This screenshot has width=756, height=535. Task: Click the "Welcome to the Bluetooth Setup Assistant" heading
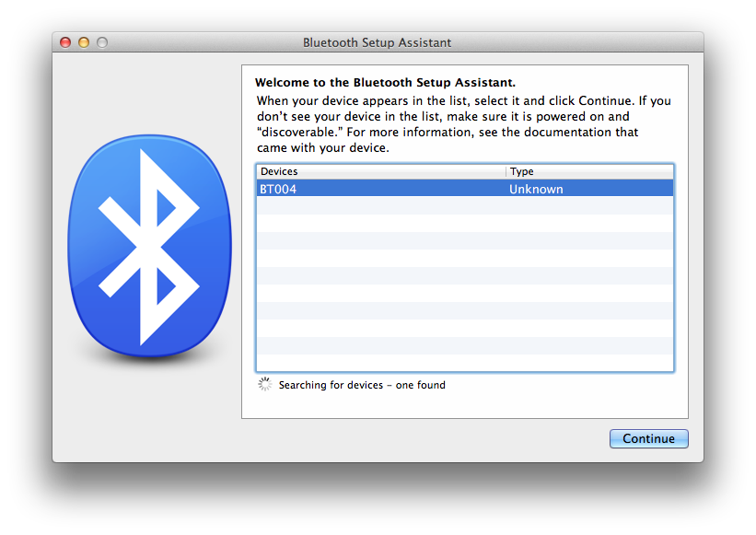point(385,82)
